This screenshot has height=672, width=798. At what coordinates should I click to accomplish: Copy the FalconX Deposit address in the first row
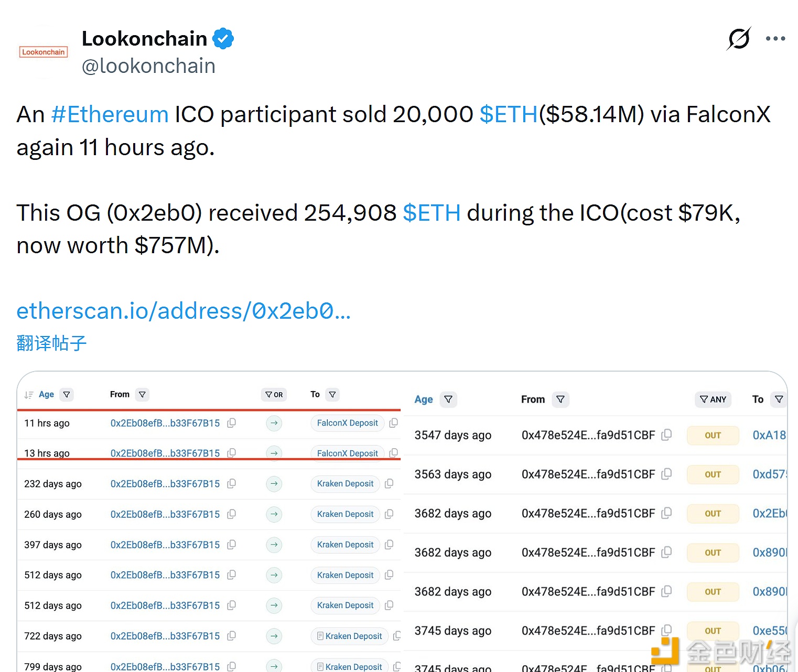point(394,423)
